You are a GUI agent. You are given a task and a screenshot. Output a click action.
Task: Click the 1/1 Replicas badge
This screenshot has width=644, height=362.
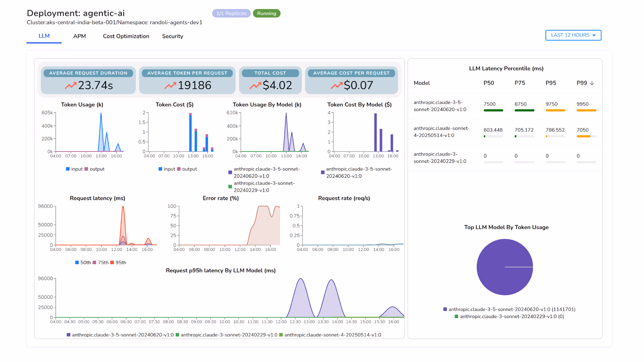[x=231, y=13]
